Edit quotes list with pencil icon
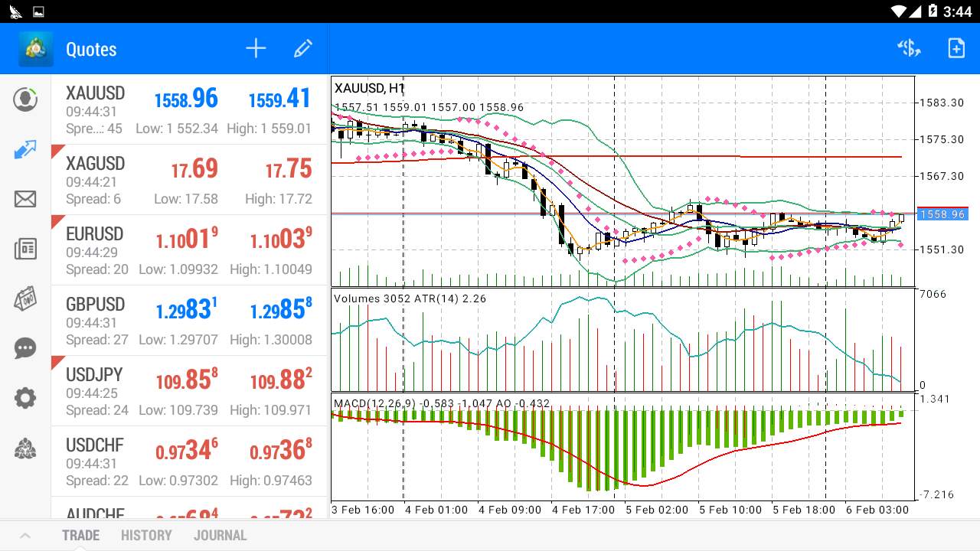 click(303, 49)
